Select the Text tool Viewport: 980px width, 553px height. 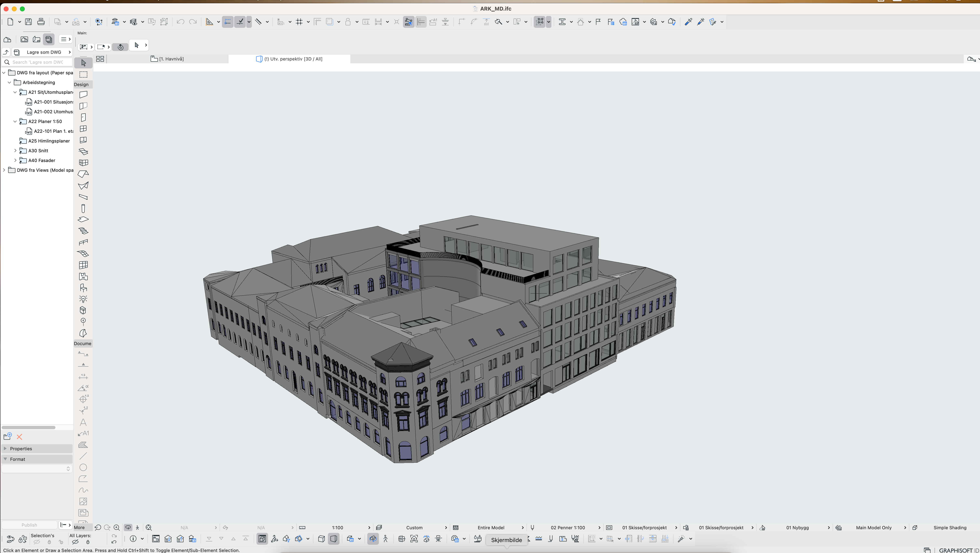tap(83, 422)
